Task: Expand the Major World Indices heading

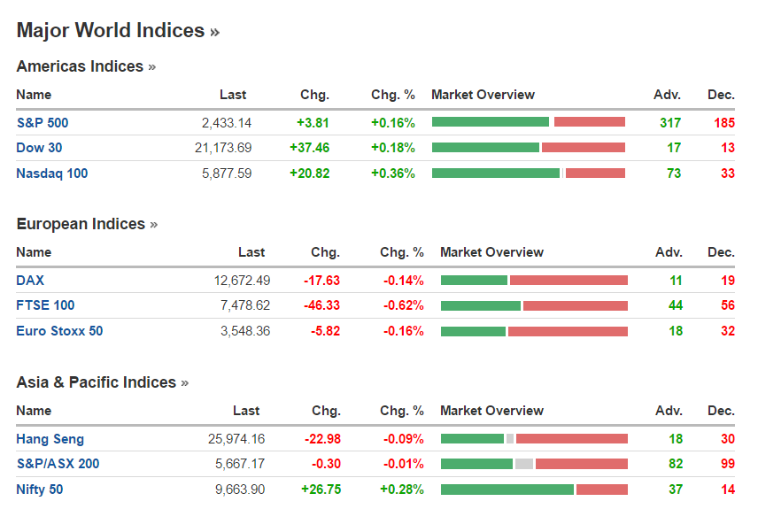Action: tap(117, 31)
